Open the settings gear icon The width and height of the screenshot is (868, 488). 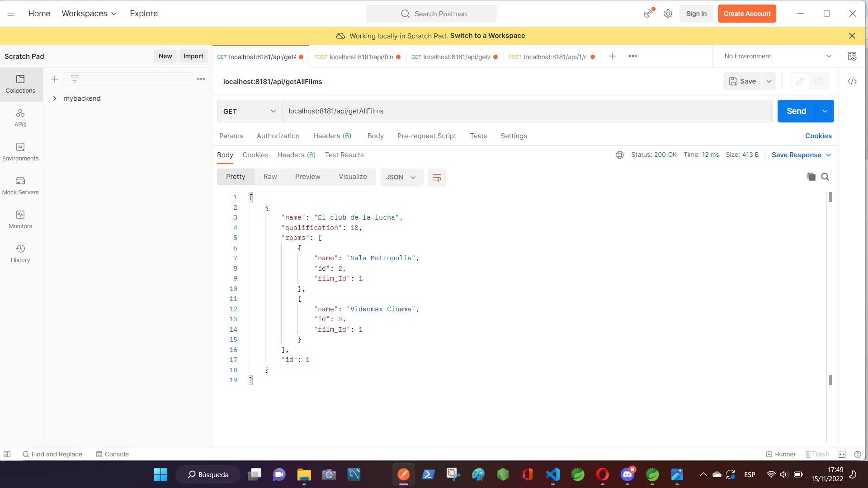click(668, 14)
